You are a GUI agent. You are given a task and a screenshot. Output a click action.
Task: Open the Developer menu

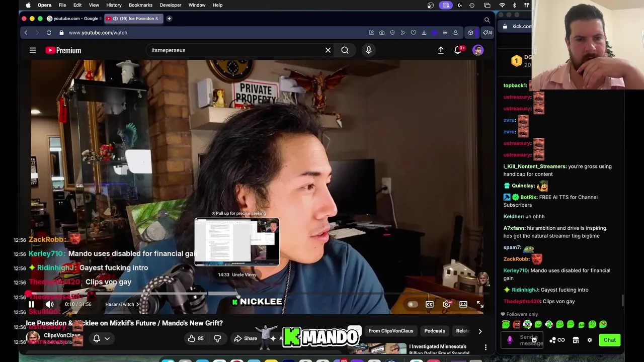click(171, 5)
